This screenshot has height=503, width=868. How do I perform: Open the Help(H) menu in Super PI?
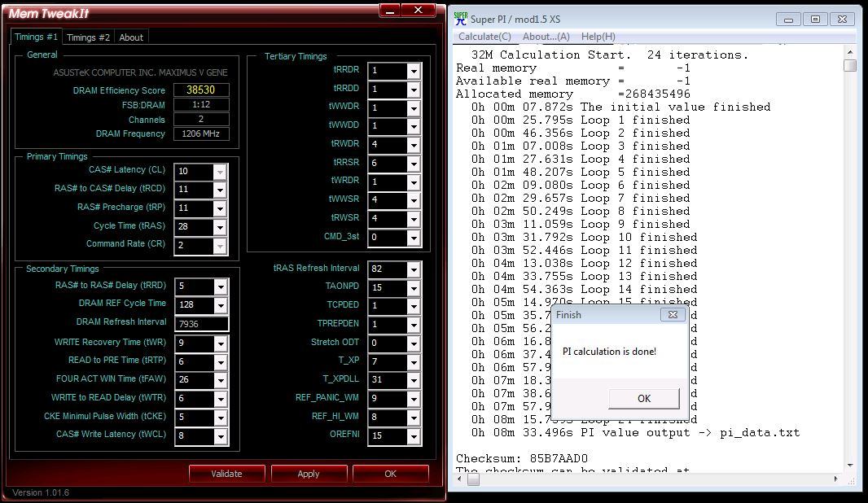click(x=598, y=37)
